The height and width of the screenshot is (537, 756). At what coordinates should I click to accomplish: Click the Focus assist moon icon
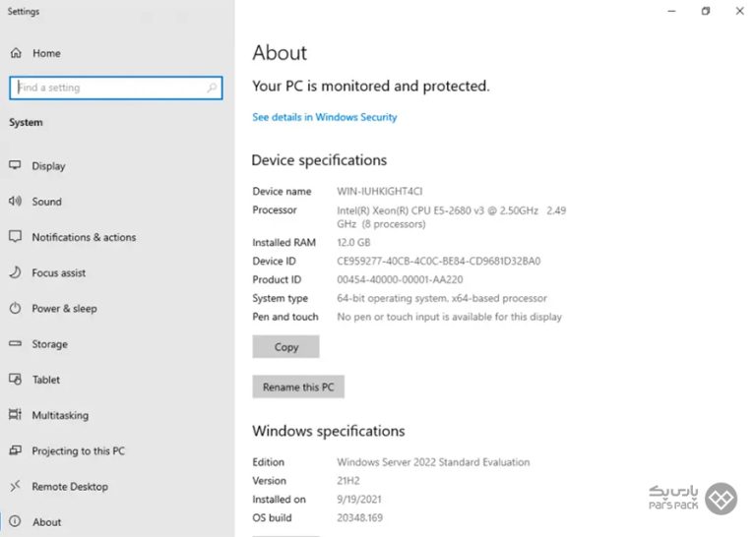[x=15, y=272]
